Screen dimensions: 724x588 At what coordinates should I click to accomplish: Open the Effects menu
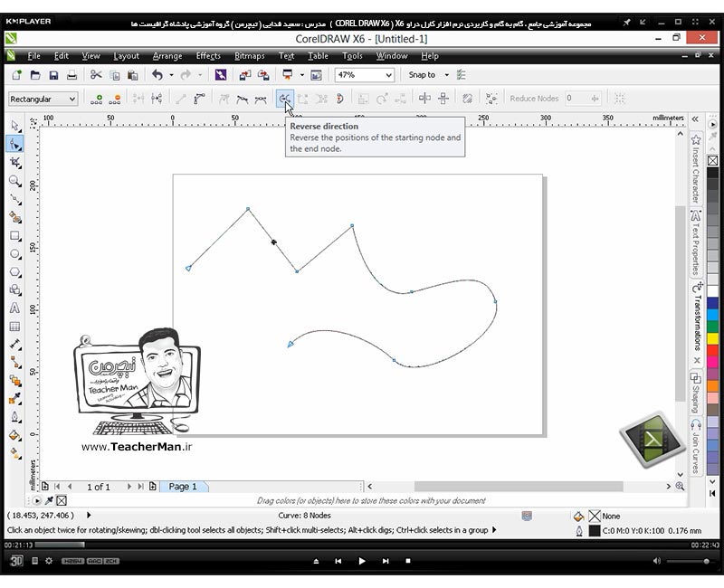pos(208,56)
